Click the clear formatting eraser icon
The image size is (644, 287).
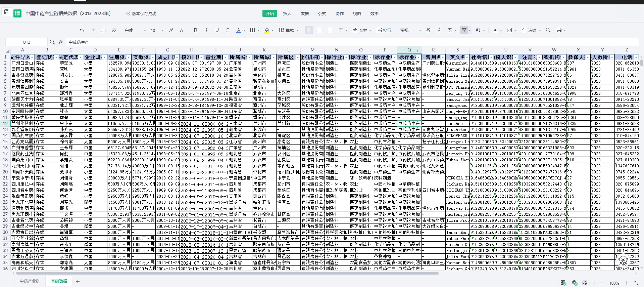tap(114, 30)
